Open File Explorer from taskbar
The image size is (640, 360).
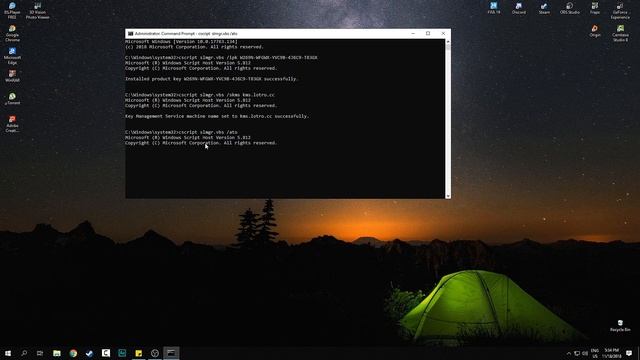57,353
